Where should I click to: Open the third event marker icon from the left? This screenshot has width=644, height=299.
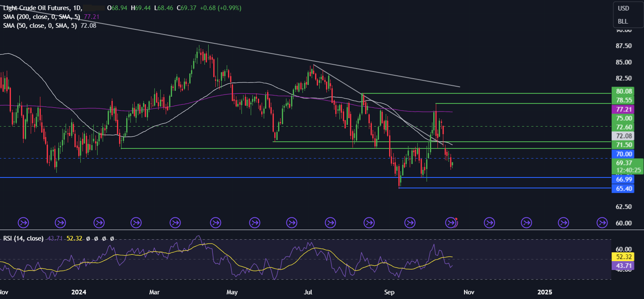[99, 222]
